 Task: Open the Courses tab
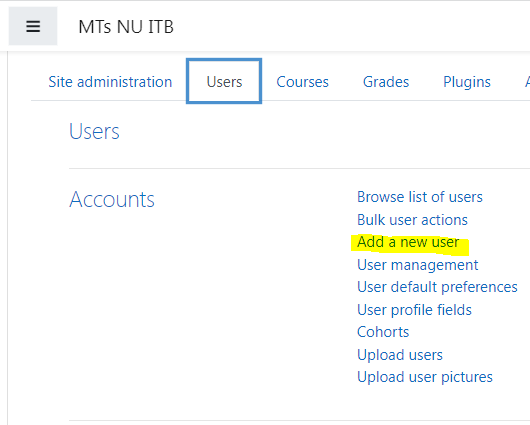303,82
